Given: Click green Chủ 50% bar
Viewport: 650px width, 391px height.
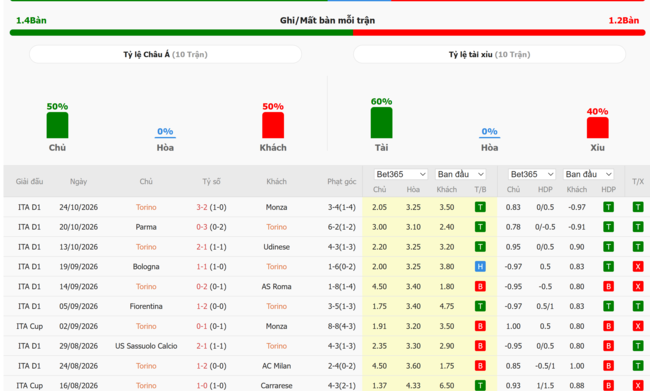Looking at the screenshot, I should click(57, 125).
